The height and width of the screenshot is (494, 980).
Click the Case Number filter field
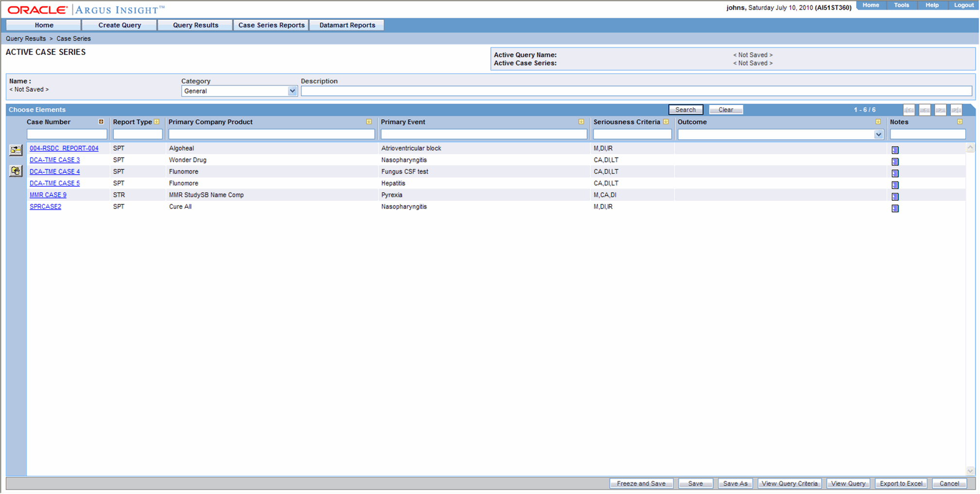[x=67, y=134]
